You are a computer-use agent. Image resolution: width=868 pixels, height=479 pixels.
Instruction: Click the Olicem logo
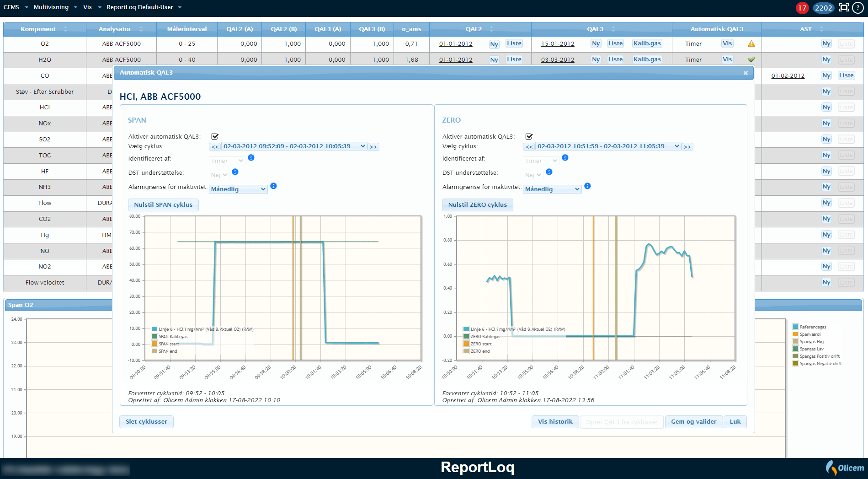click(x=845, y=468)
